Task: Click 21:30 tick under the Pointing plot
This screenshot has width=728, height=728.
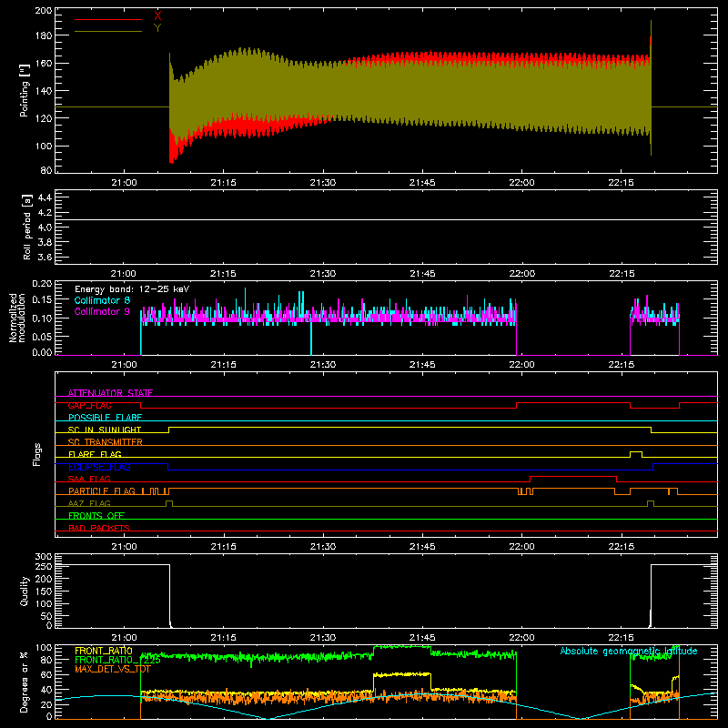Action: pos(323,183)
